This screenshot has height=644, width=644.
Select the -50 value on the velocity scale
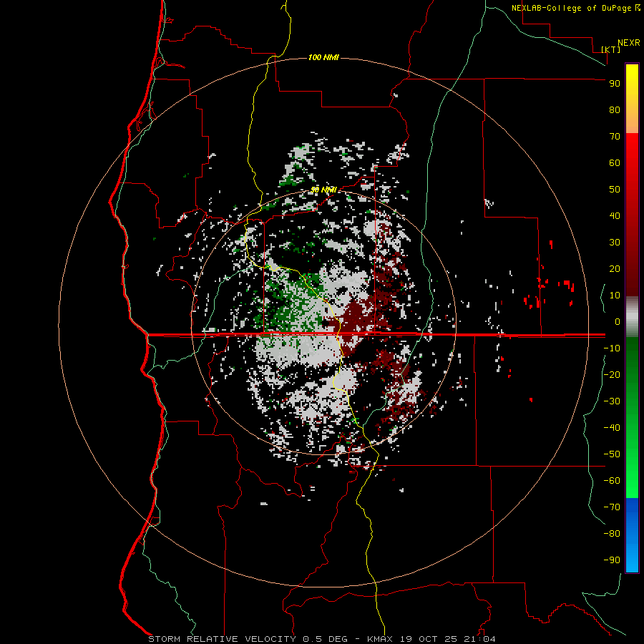click(612, 454)
